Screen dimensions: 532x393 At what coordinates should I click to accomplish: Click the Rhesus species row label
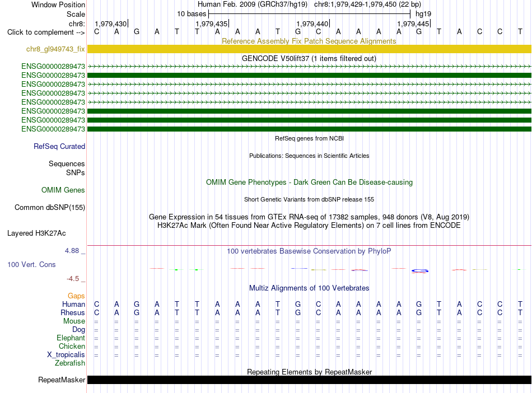(x=73, y=312)
